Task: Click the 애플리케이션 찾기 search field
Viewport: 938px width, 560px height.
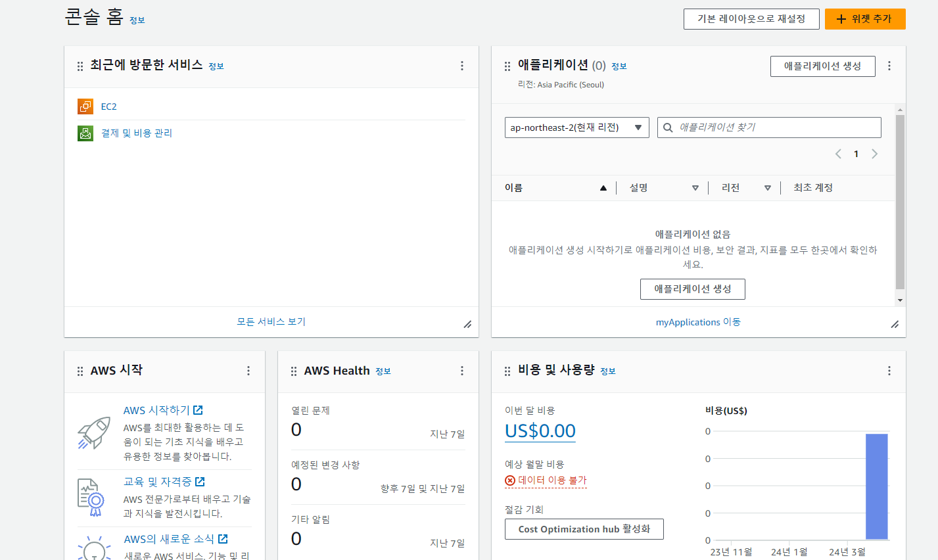Action: (x=769, y=128)
